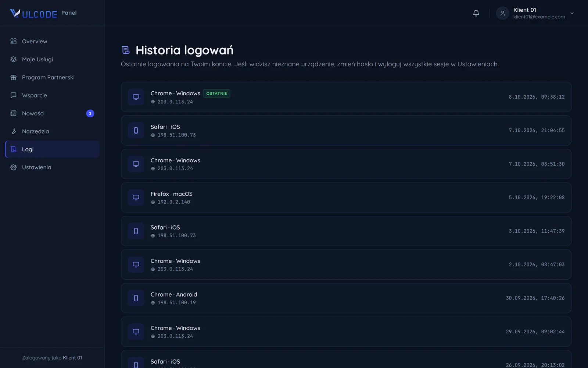The height and width of the screenshot is (368, 588).
Task: Click the Moje Usługi layers icon
Action: [14, 59]
